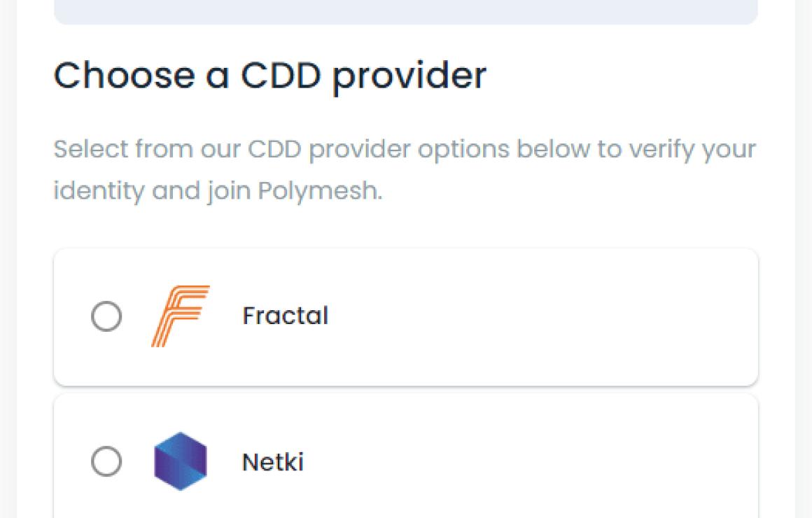Click the words "options below" in description

click(x=503, y=150)
